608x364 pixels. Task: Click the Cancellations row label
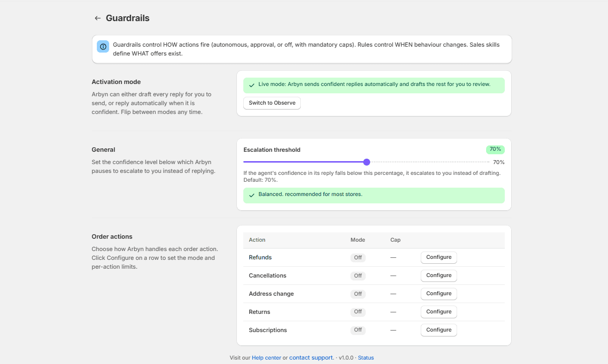[267, 276]
